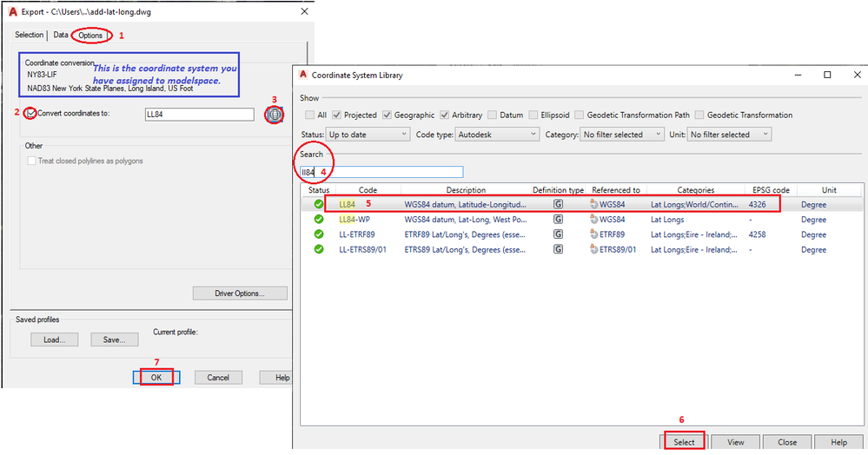This screenshot has height=455, width=868.
Task: Click green status icon of LL84 row
Action: 318,204
